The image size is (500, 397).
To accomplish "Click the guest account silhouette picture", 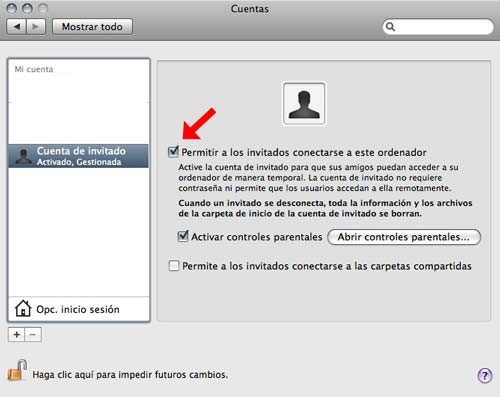I will [304, 104].
